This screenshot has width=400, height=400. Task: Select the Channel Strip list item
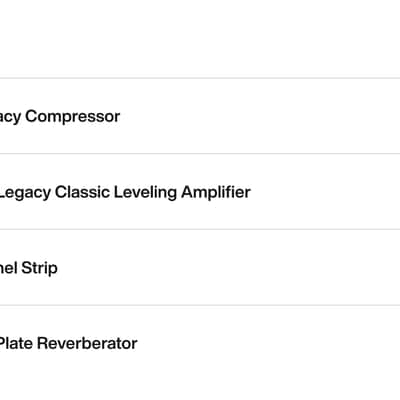coord(200,267)
